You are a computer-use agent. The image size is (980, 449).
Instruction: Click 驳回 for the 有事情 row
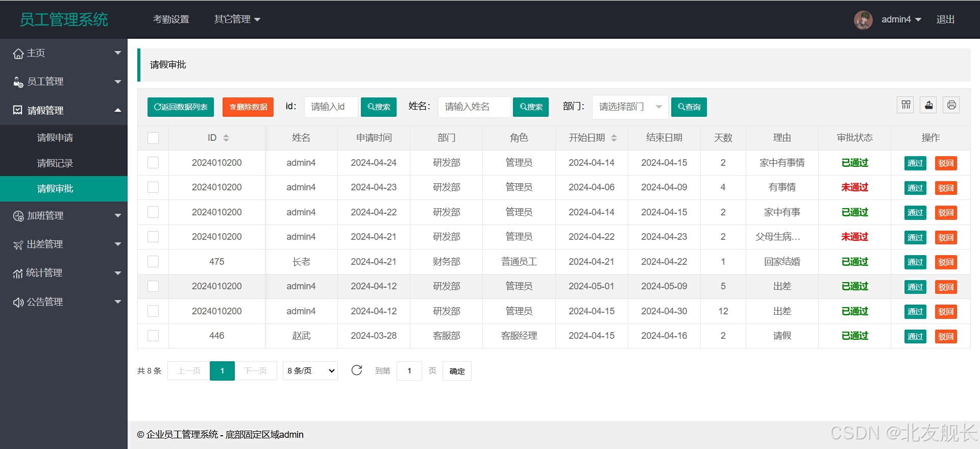pos(946,188)
